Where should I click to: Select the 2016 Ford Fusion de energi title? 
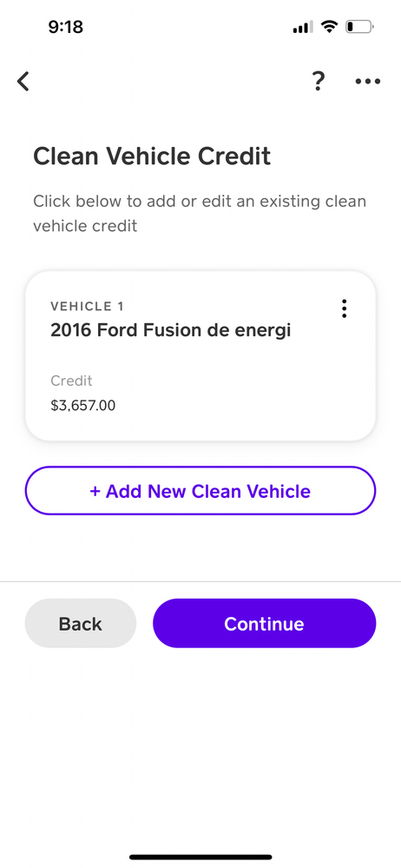coord(170,330)
